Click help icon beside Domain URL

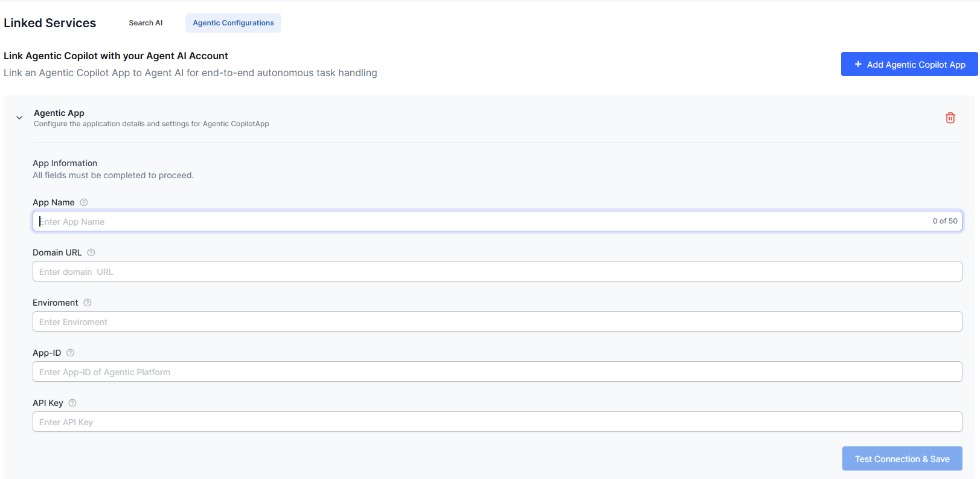[91, 252]
